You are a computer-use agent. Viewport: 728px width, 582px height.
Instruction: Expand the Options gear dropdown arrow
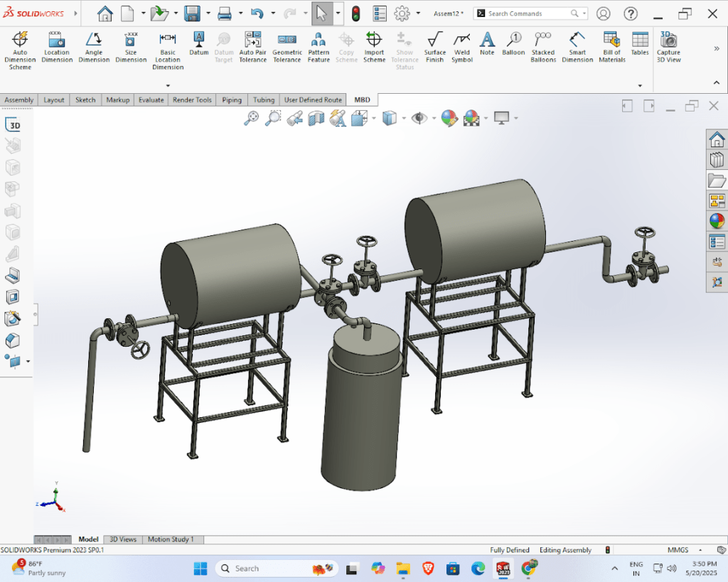point(418,14)
